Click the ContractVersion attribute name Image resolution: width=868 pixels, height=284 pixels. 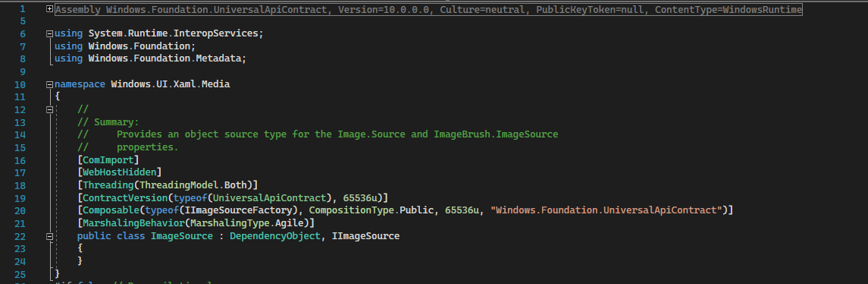pyautogui.click(x=125, y=198)
